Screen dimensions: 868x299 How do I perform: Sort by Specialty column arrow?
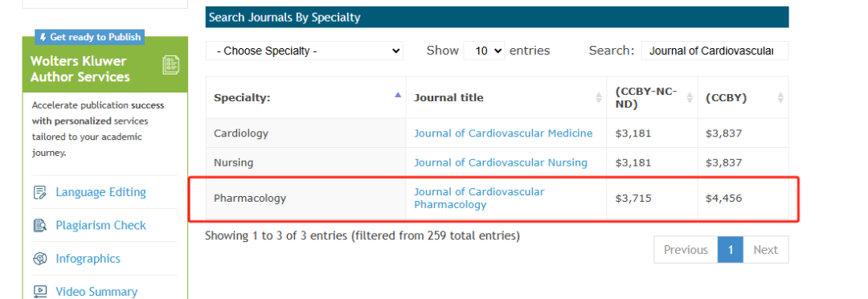398,95
